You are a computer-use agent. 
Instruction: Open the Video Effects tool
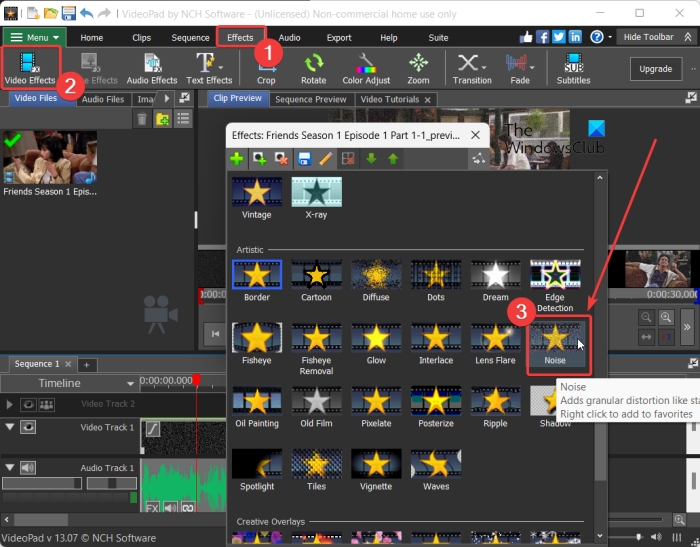pos(30,68)
